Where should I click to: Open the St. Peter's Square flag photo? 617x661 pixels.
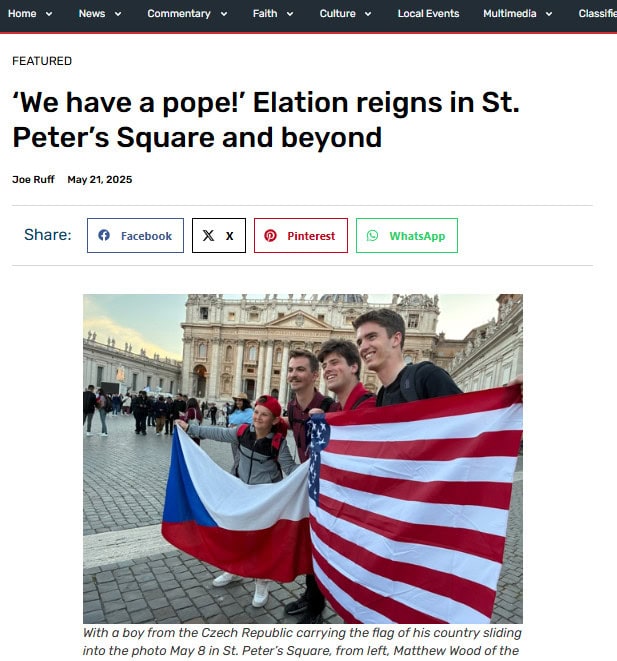(303, 459)
